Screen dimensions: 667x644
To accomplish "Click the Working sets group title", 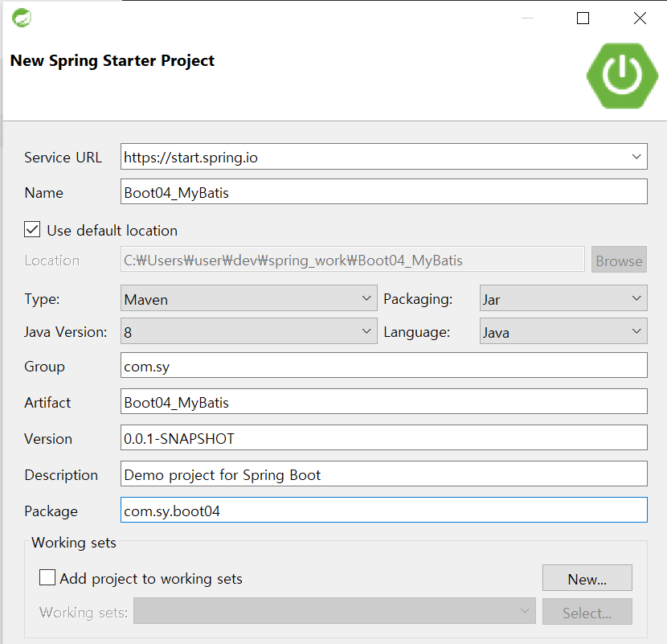I will (74, 543).
